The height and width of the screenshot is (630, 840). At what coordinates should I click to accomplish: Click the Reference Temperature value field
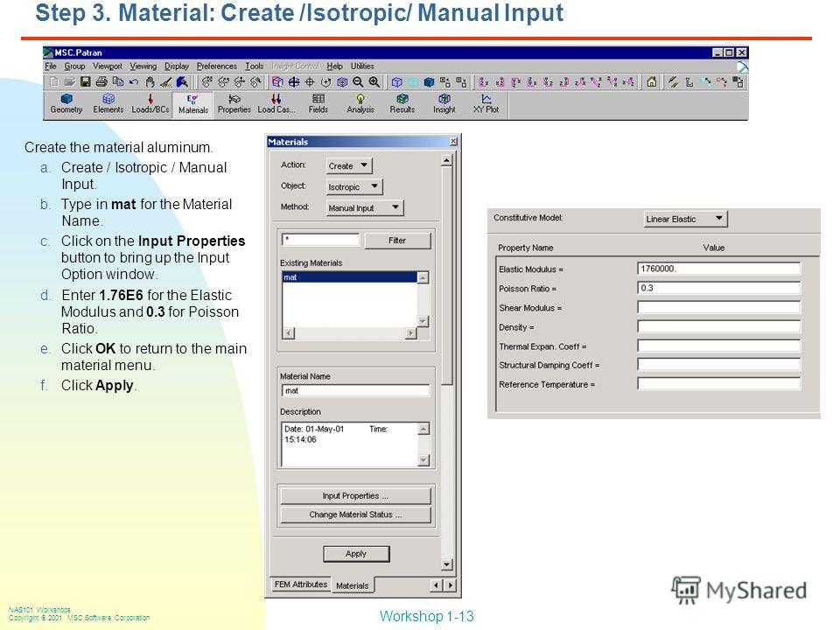click(x=719, y=383)
